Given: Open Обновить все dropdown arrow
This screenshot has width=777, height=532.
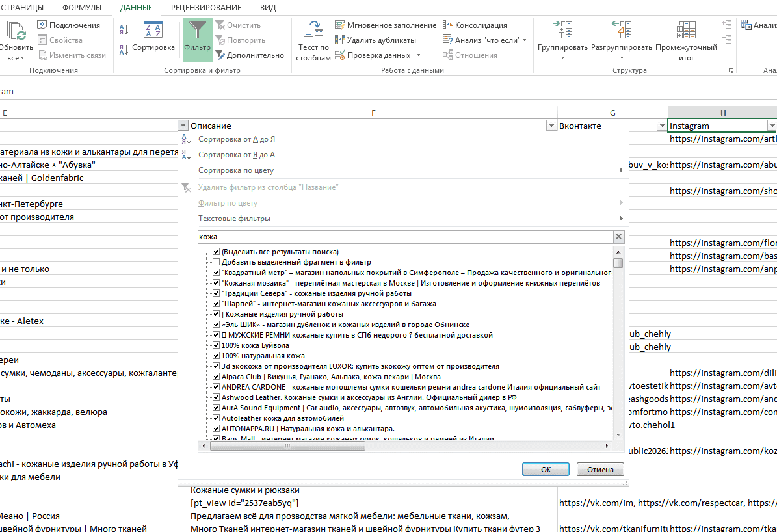Looking at the screenshot, I should pyautogui.click(x=23, y=59).
